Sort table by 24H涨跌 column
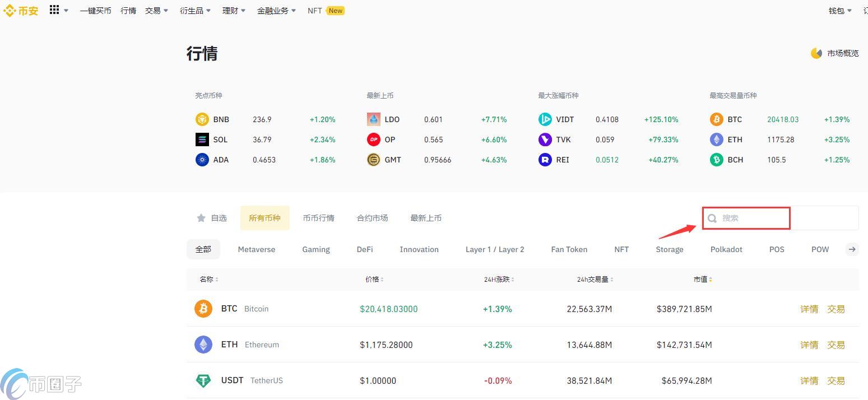The image size is (868, 400). (499, 280)
